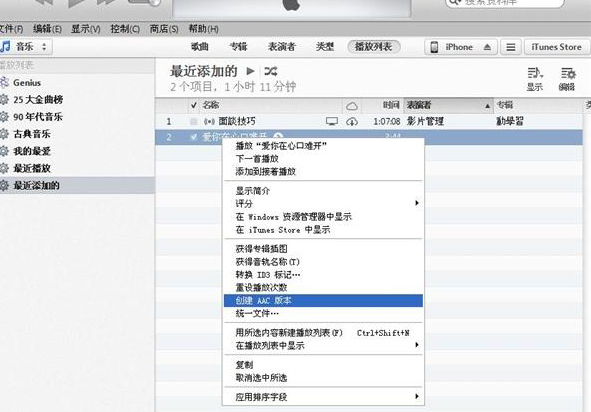591x412 pixels.
Task: Switch to the 专辑 tab
Action: point(238,47)
